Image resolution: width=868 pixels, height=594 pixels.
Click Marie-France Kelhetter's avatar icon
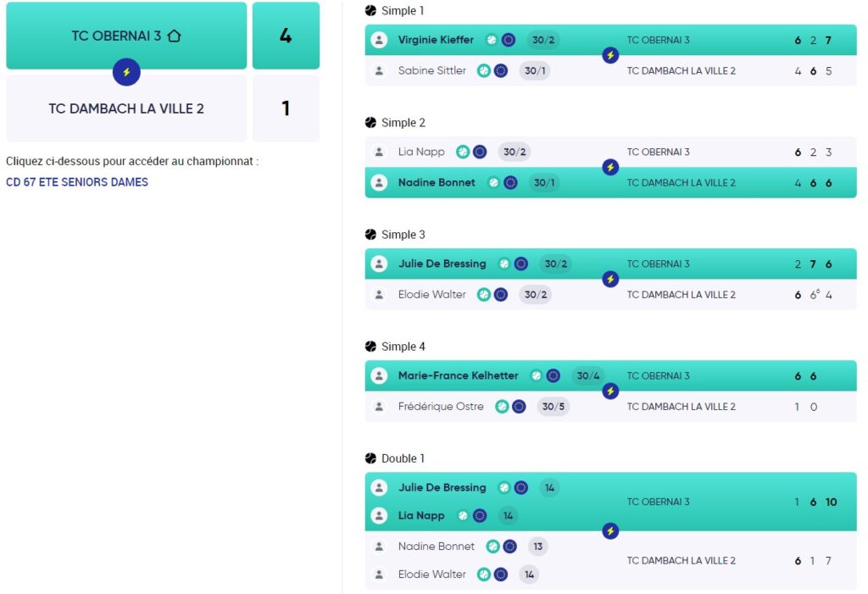tap(379, 375)
